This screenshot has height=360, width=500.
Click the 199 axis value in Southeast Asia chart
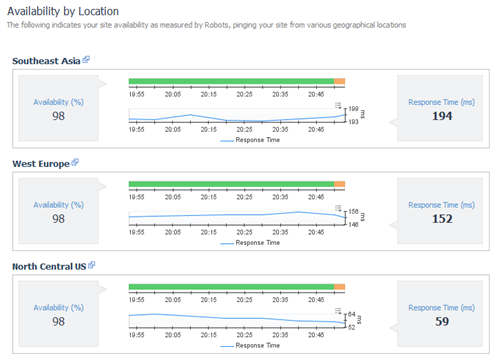tap(353, 109)
